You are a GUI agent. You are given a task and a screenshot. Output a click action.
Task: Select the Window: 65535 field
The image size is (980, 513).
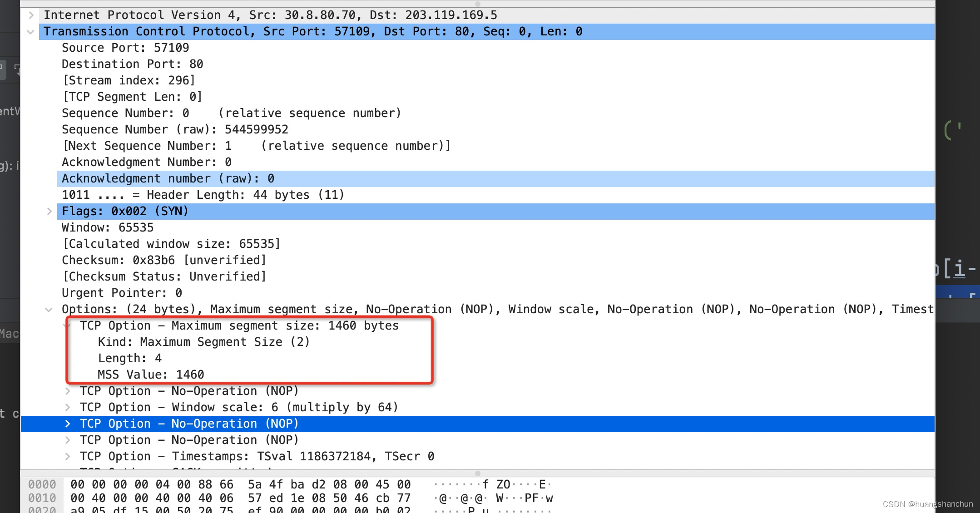(x=107, y=227)
